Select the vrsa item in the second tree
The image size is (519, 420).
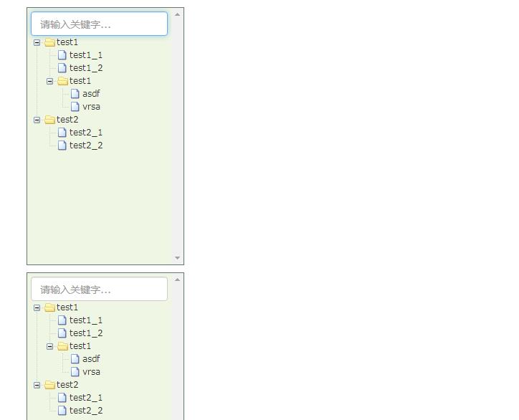[x=91, y=372]
